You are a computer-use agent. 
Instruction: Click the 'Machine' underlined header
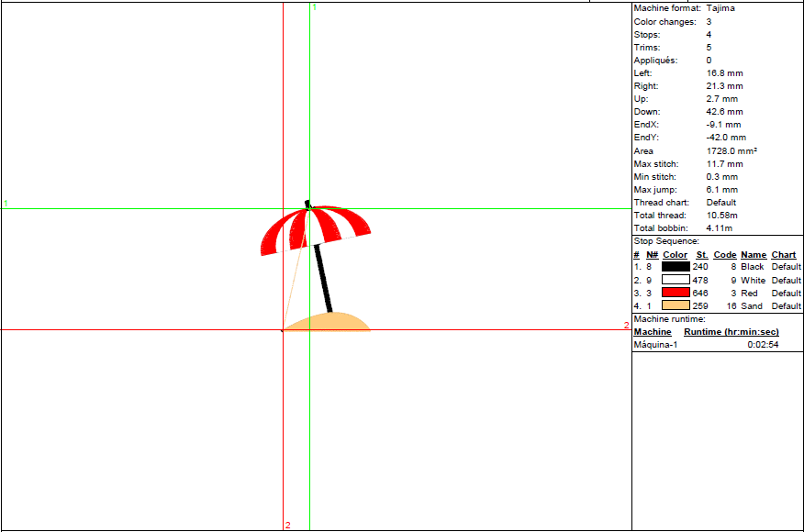[653, 332]
